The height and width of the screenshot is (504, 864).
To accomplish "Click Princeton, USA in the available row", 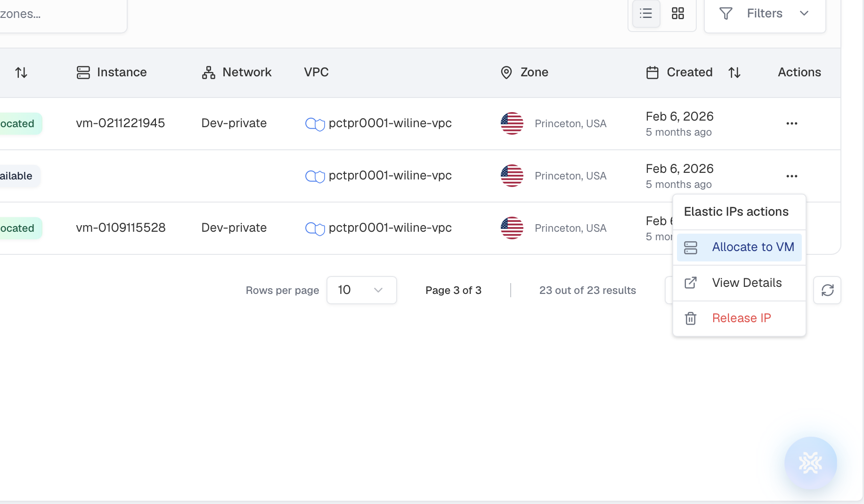I will [x=571, y=176].
